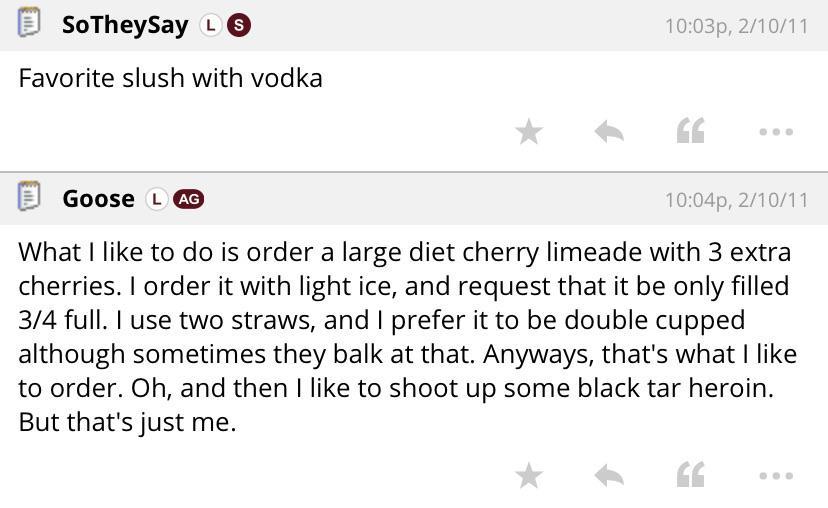Click the notepad icon beside SoTheySay

tap(30, 23)
